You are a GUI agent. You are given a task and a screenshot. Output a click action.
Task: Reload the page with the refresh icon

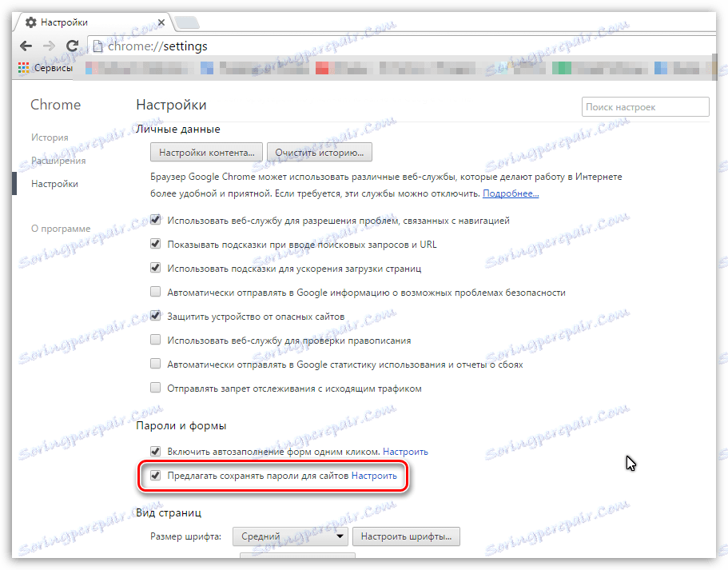pos(72,46)
